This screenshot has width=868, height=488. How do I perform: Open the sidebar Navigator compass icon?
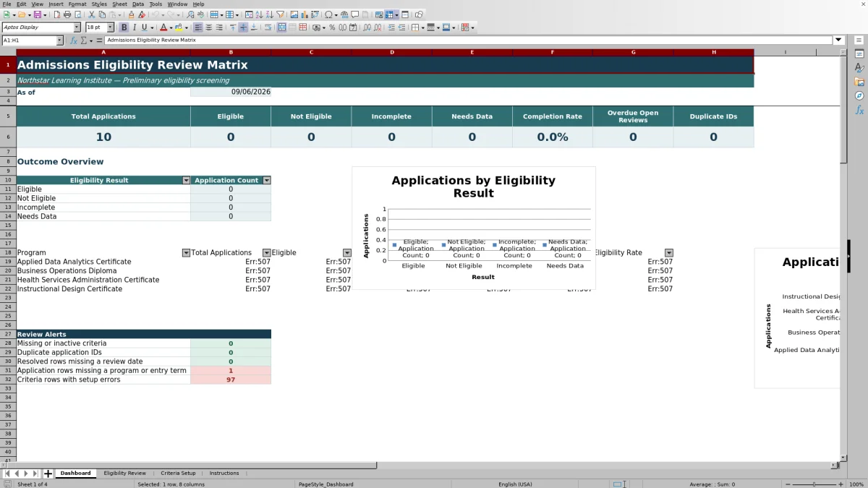(x=859, y=95)
